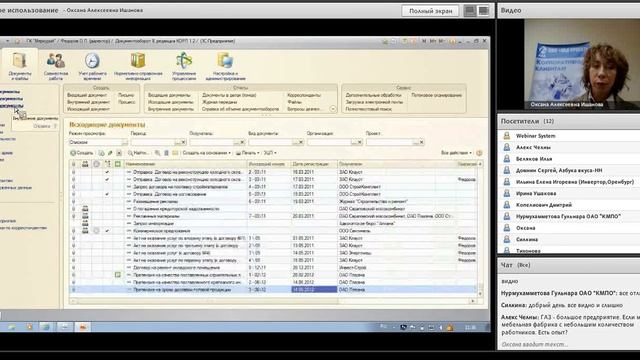Click the pencil edit icon in list toolbar
The height and width of the screenshot is (360, 640).
(110, 153)
